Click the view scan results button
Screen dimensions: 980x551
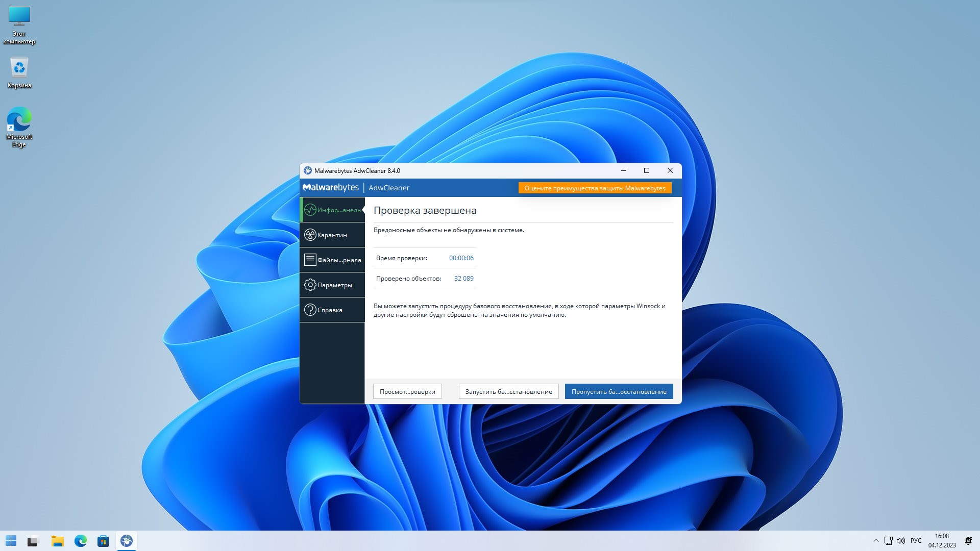click(407, 391)
